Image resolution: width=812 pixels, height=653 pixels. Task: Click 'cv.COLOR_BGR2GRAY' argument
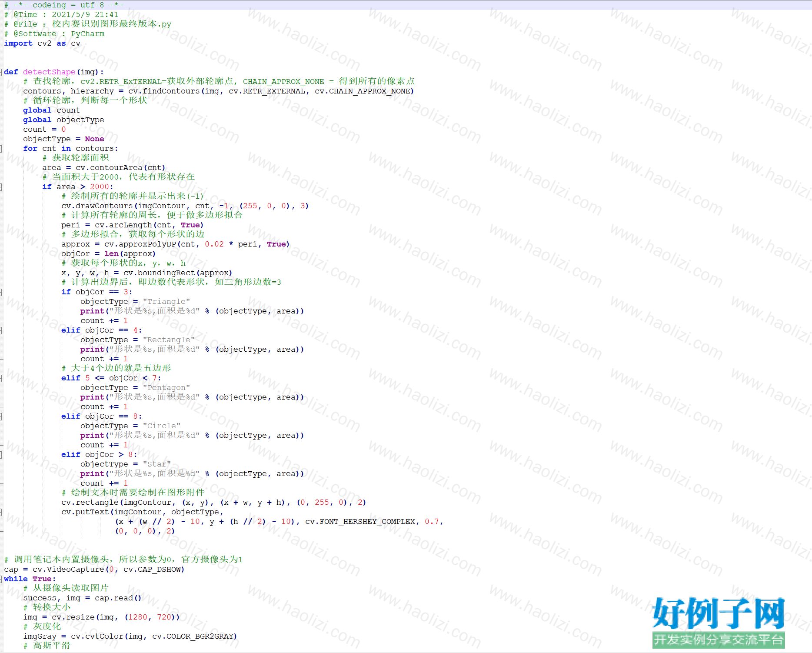[193, 636]
